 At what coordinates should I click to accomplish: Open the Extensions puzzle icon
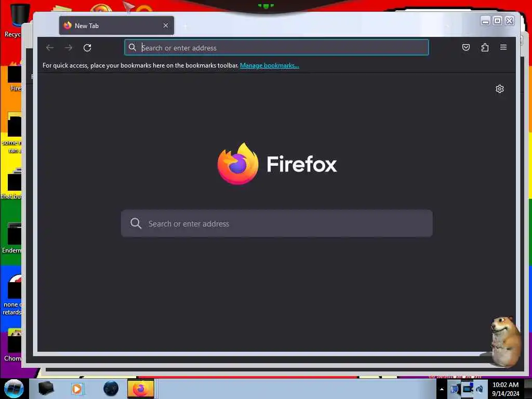485,47
